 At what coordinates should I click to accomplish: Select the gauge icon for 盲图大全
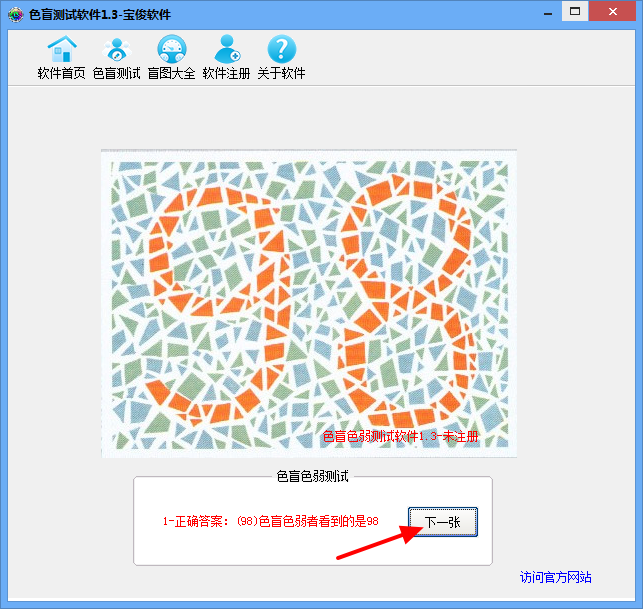point(172,49)
